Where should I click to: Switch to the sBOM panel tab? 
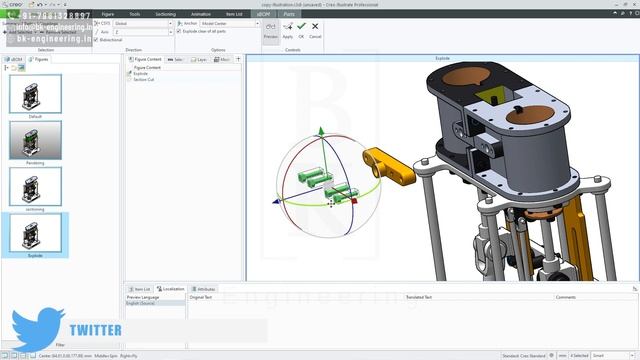click(x=13, y=59)
